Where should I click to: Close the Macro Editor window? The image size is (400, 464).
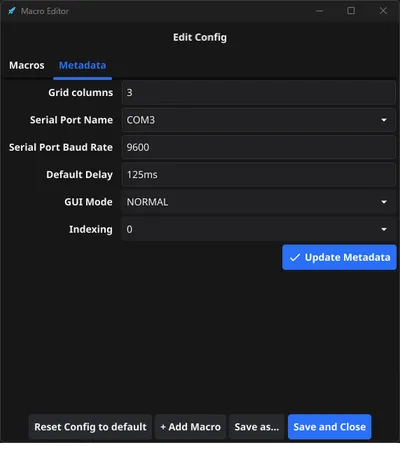383,11
